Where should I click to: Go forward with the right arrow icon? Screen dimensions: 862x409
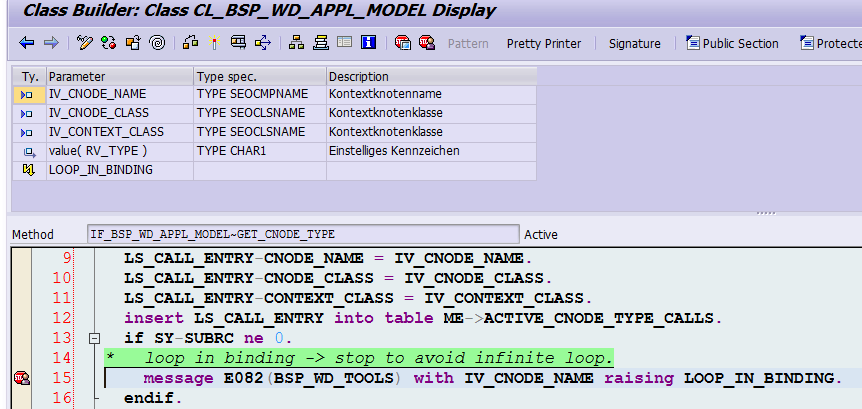tap(51, 43)
